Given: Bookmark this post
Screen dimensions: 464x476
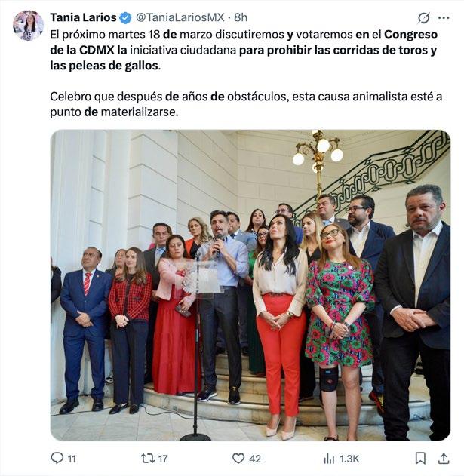Looking at the screenshot, I should pos(420,458).
